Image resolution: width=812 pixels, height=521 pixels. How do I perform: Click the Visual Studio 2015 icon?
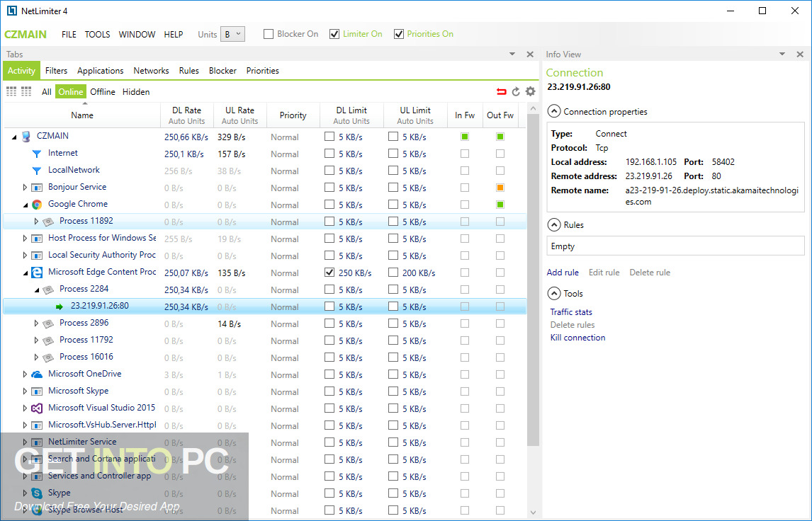(37, 408)
